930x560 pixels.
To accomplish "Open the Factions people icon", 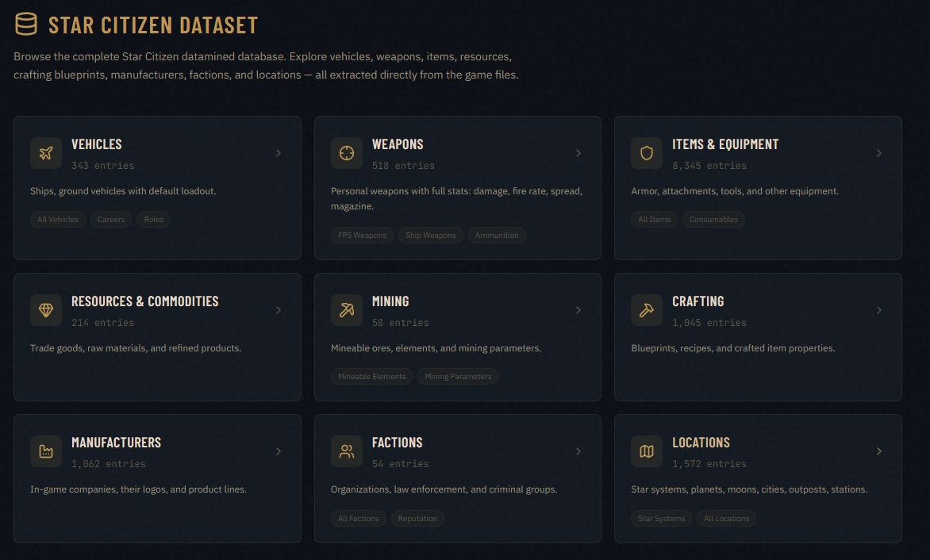I will click(347, 451).
